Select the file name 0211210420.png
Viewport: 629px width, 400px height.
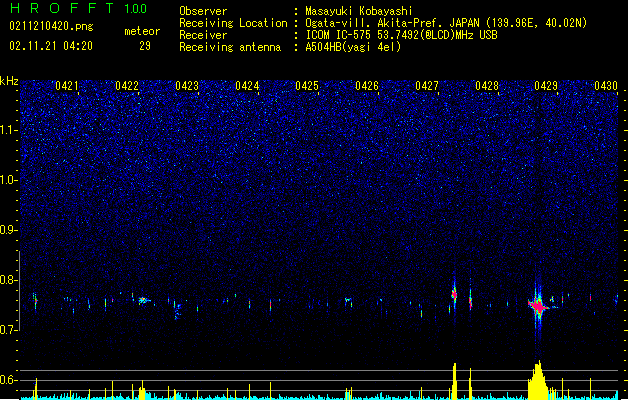tap(51, 26)
